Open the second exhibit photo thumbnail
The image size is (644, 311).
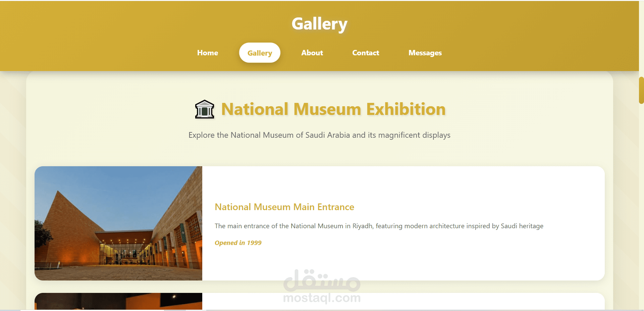point(118,301)
